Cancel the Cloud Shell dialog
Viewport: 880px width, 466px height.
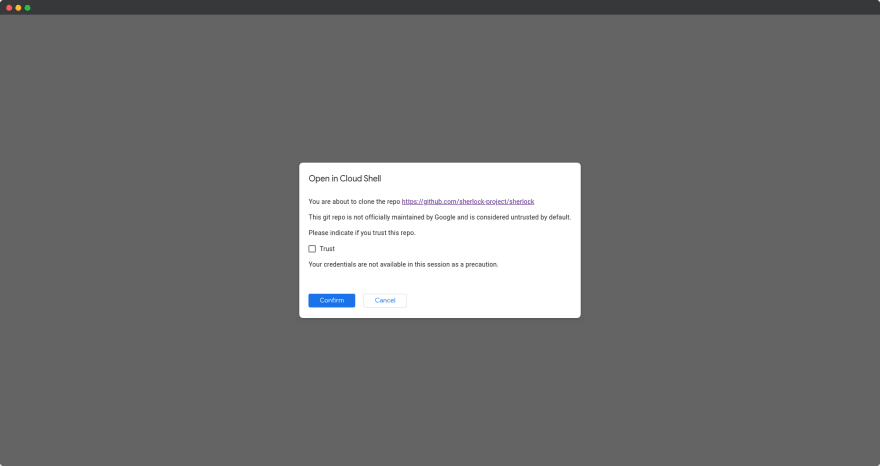(385, 300)
